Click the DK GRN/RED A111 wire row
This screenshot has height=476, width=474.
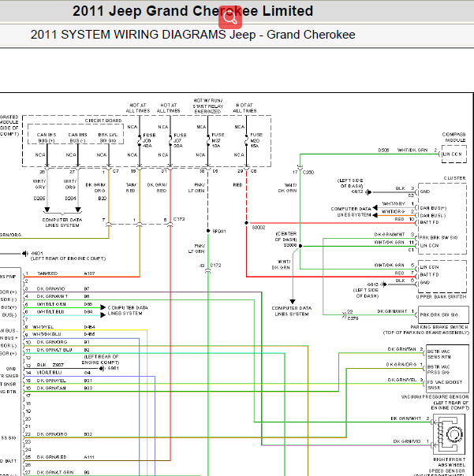(x=65, y=457)
